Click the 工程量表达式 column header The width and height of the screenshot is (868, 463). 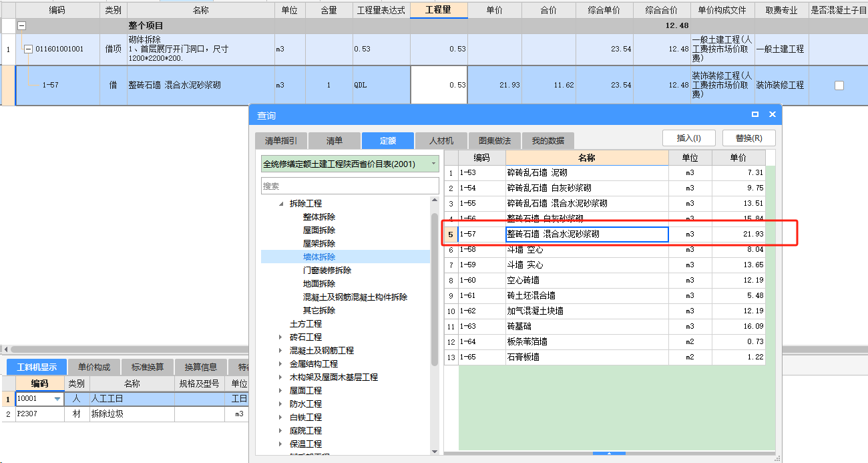[x=381, y=10]
